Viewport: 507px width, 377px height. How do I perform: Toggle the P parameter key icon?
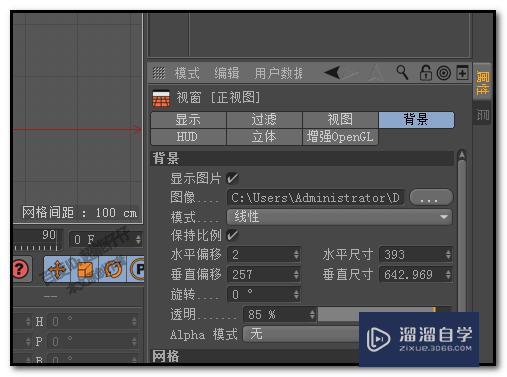137,269
